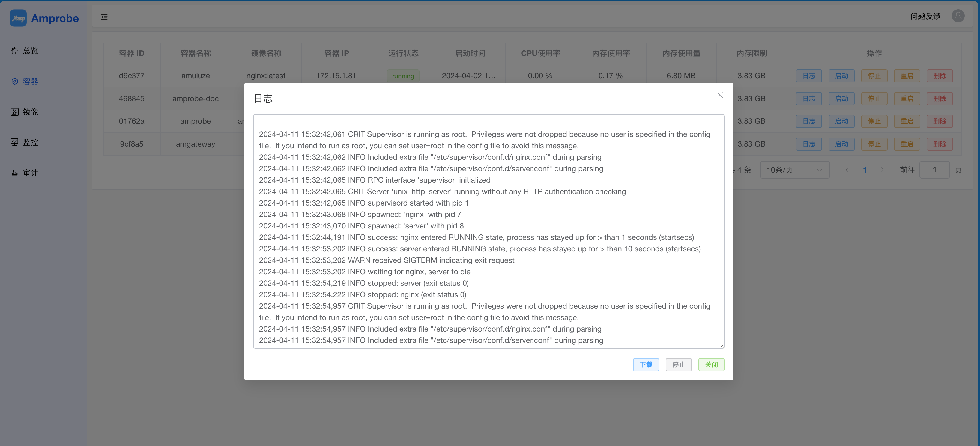980x446 pixels.
Task: Go to the next page using the right chevron
Action: point(882,170)
